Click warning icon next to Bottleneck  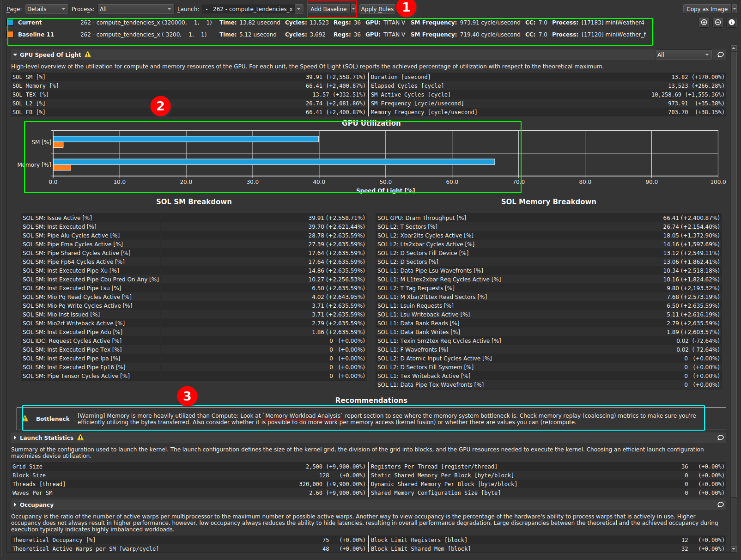25,419
